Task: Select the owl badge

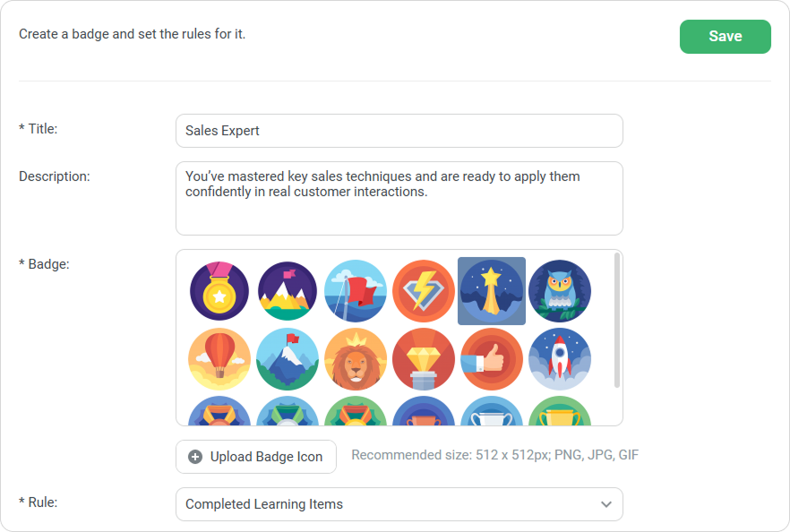Action: pyautogui.click(x=560, y=291)
